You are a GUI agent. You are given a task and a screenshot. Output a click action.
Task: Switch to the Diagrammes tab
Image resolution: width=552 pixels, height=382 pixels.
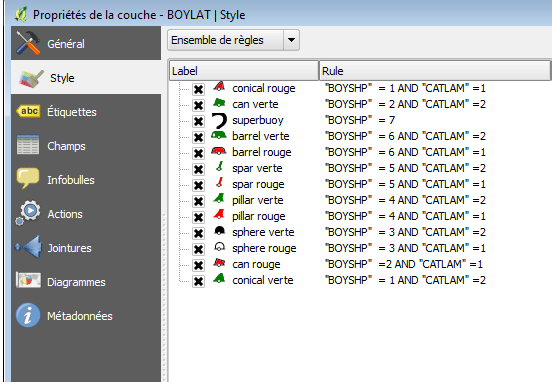pos(86,282)
